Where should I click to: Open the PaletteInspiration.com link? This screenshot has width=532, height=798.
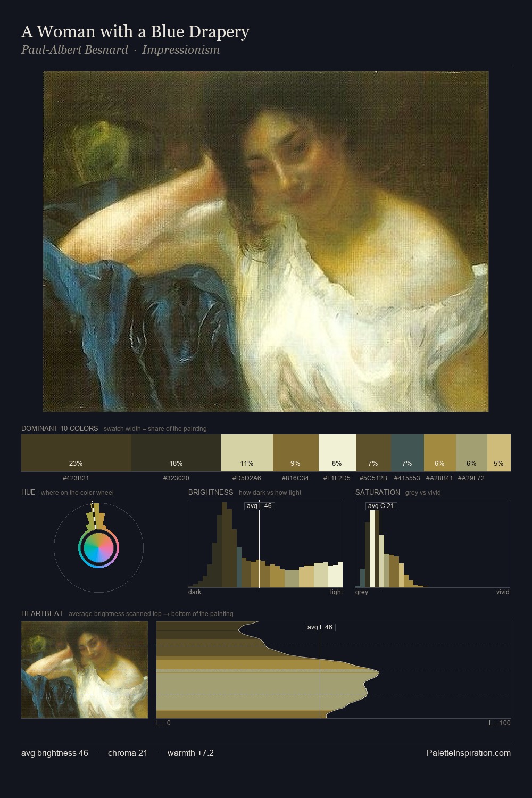coord(469,753)
